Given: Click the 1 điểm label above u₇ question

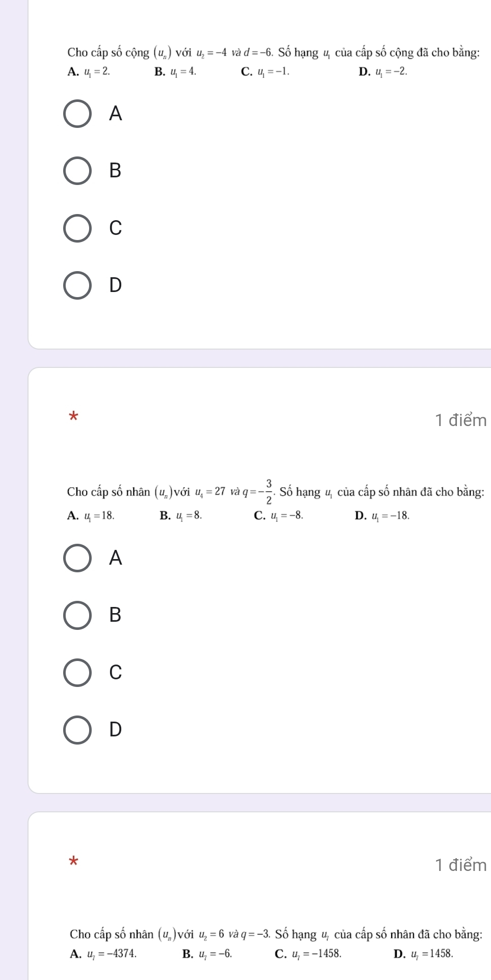Looking at the screenshot, I should 461,865.
